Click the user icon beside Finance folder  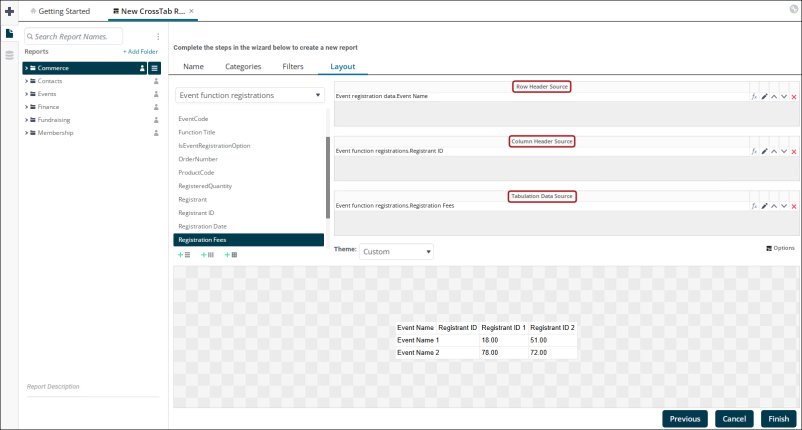pos(157,107)
